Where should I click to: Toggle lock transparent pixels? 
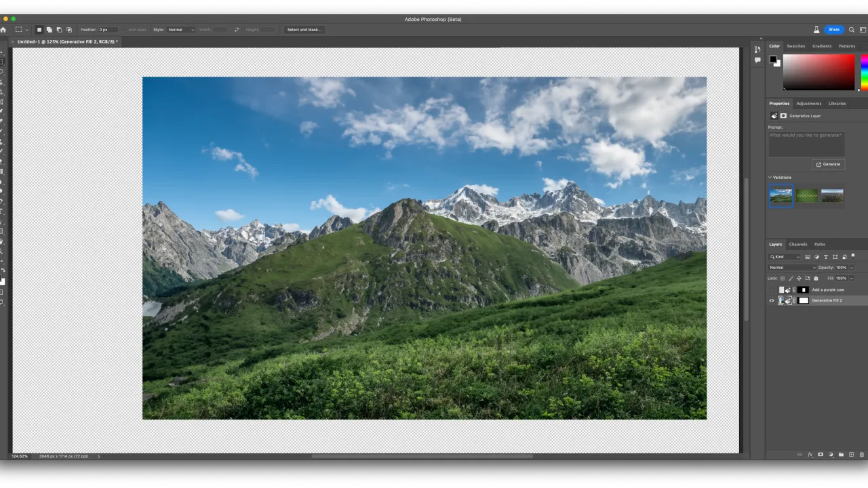pyautogui.click(x=782, y=279)
